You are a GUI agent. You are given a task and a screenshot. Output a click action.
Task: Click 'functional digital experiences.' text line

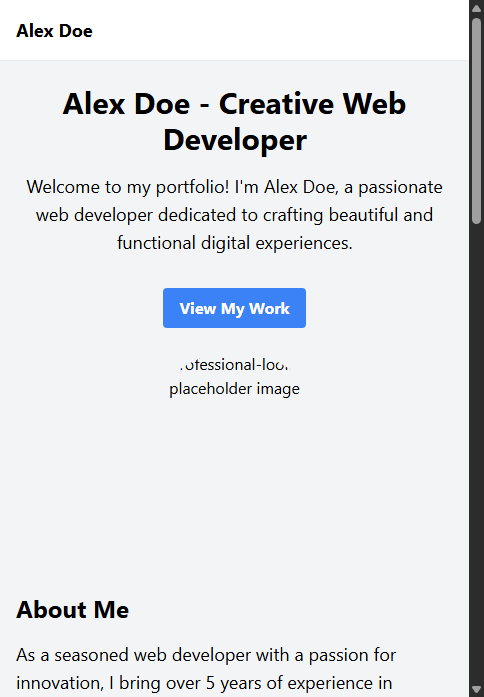pos(235,243)
